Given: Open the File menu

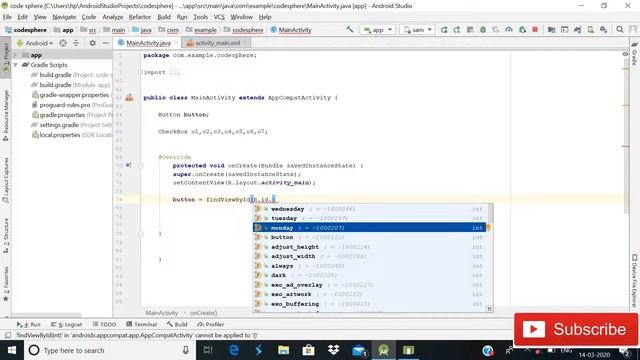Looking at the screenshot, I should click(x=7, y=17).
